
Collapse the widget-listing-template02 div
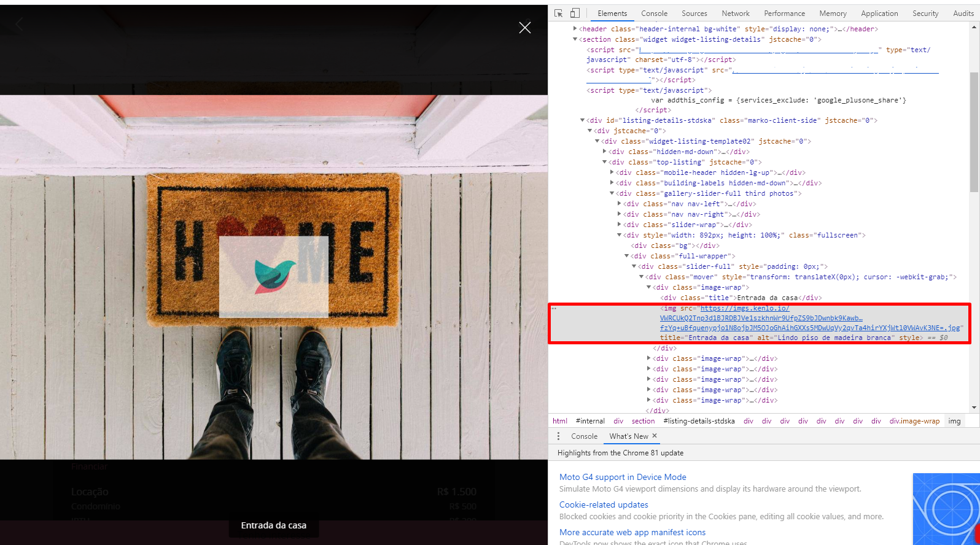point(597,141)
